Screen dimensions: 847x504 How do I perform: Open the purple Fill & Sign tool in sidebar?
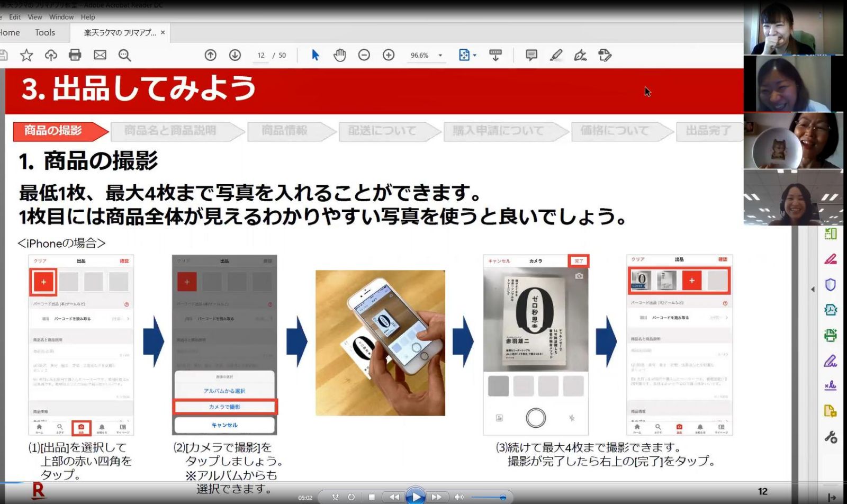831,361
